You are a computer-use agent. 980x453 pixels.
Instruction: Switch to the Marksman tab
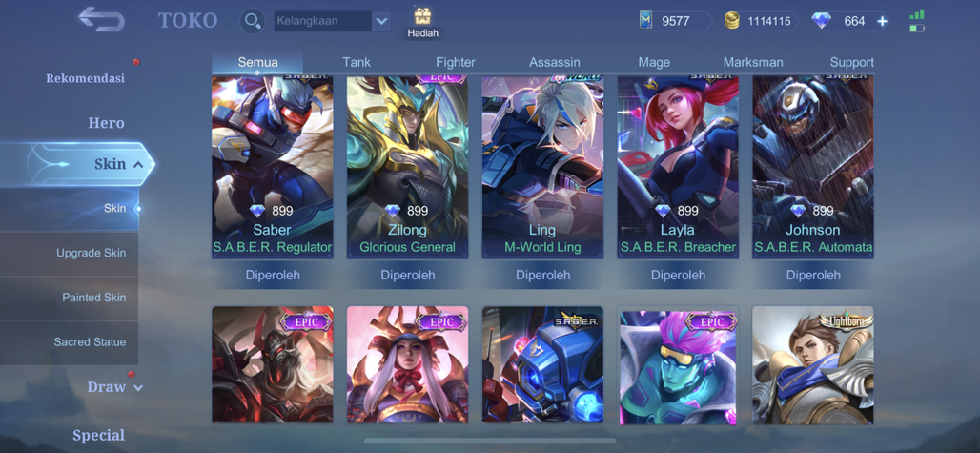click(x=752, y=63)
